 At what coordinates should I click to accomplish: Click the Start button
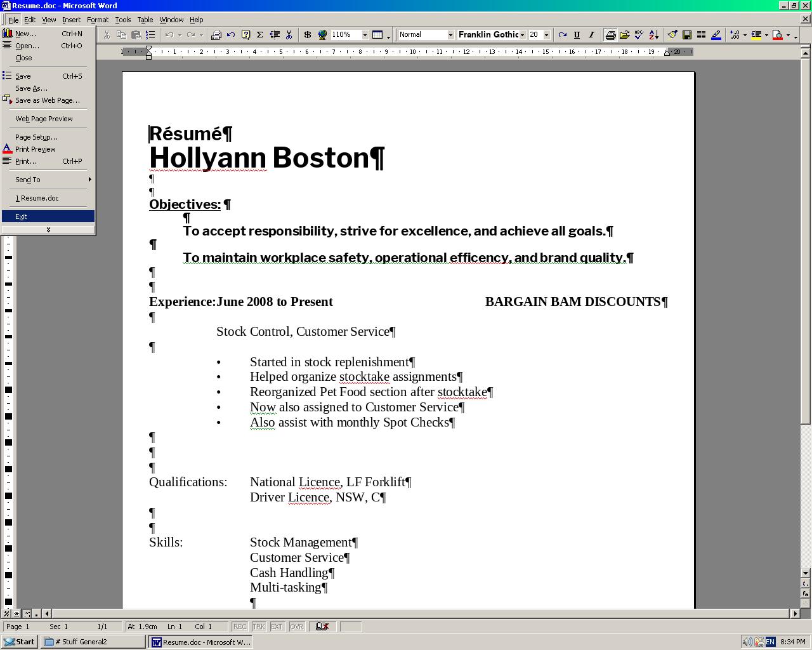click(19, 642)
